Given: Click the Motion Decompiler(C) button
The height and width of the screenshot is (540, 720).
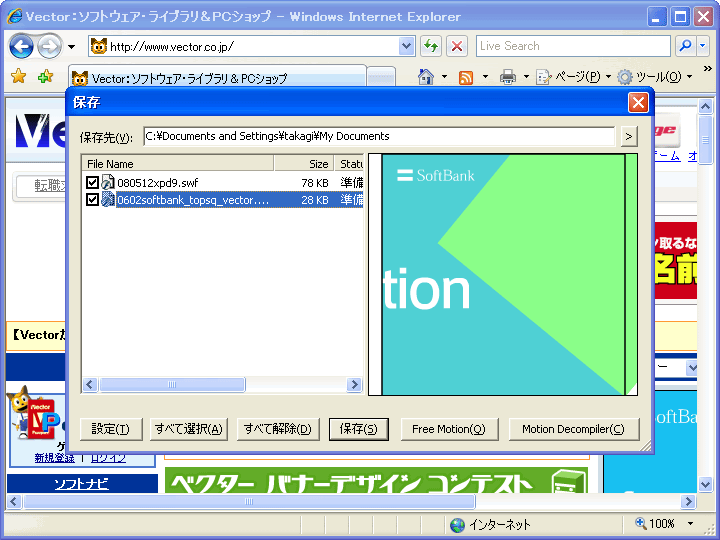Looking at the screenshot, I should click(x=574, y=429).
